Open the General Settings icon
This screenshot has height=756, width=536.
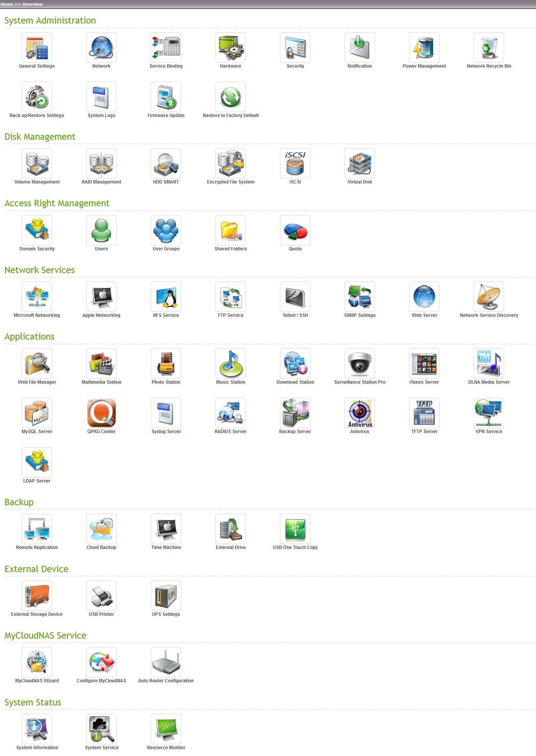tap(37, 47)
